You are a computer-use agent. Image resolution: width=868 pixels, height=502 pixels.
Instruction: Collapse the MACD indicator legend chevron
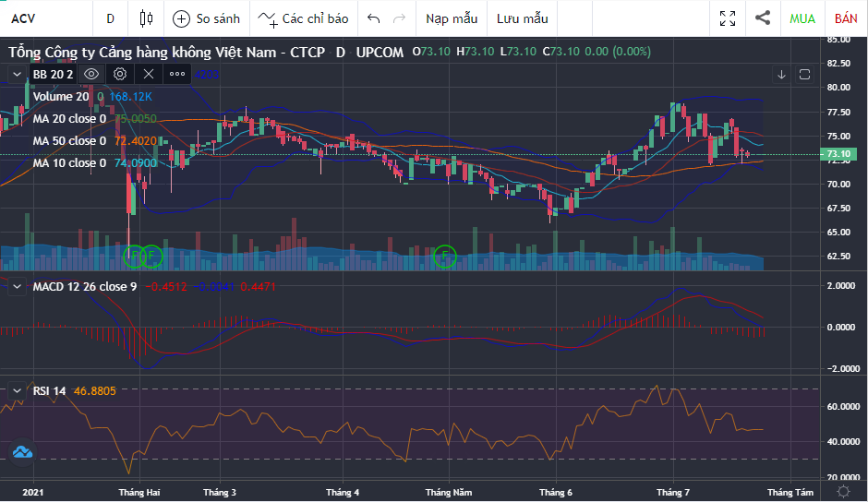(17, 286)
